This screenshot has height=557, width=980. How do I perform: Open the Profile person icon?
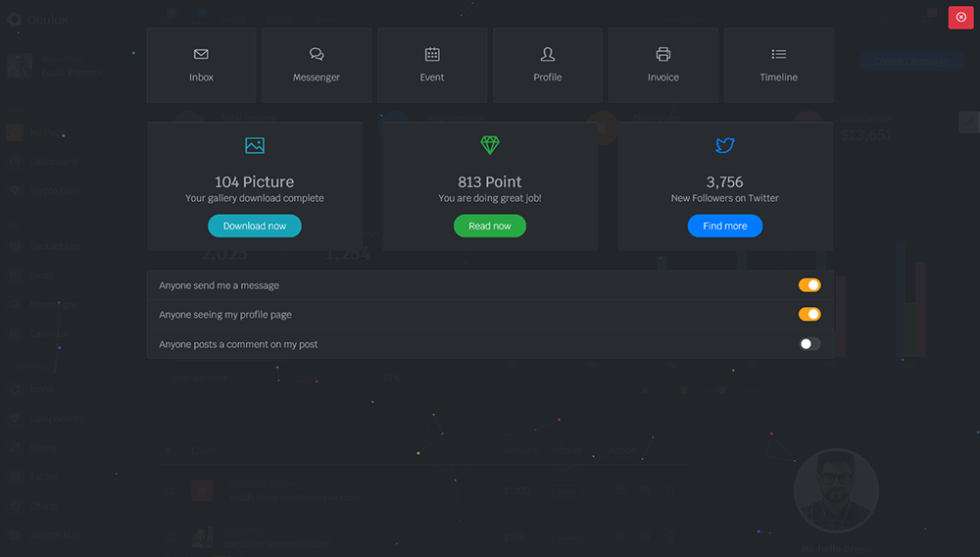pos(548,54)
